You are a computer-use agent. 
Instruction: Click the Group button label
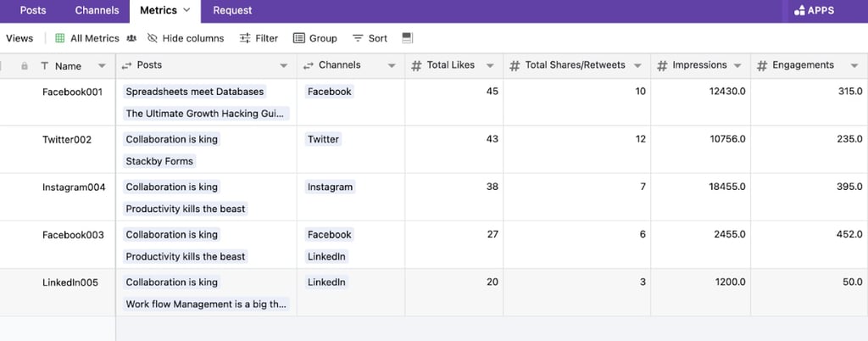(323, 38)
